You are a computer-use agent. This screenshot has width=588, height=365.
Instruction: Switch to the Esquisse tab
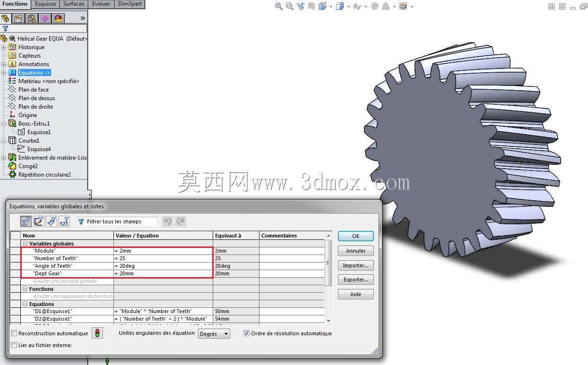tap(45, 4)
